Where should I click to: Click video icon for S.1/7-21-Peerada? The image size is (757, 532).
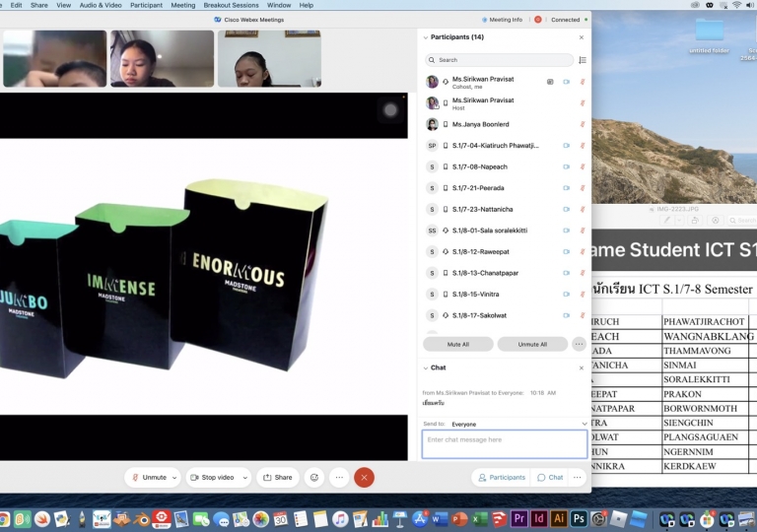(x=567, y=188)
